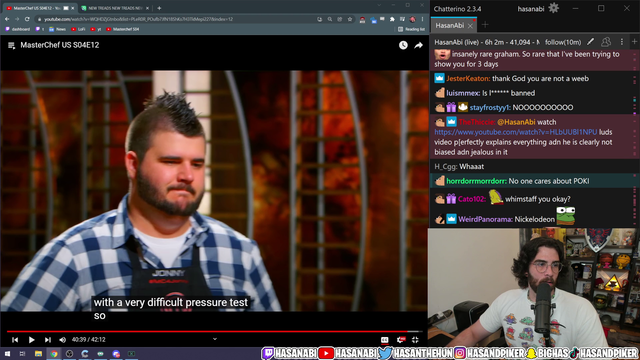Click username stayfrostyy1 in chat

tap(490, 108)
